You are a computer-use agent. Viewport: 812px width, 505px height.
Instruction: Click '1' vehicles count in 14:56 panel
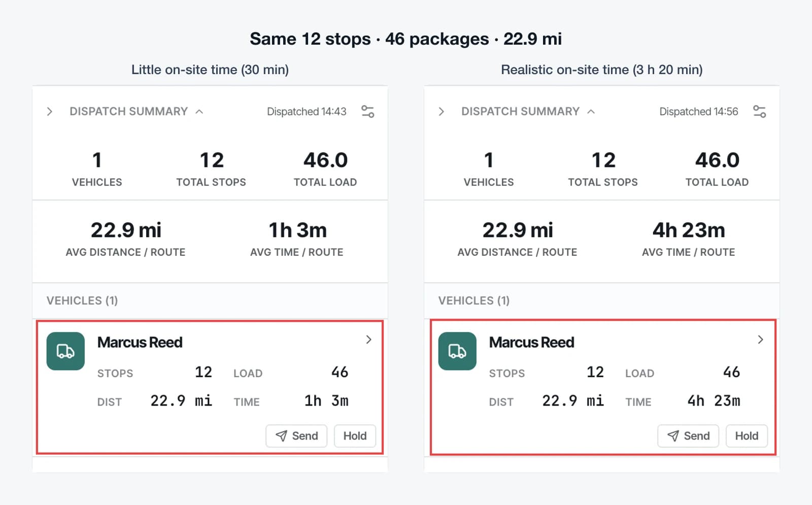point(489,160)
